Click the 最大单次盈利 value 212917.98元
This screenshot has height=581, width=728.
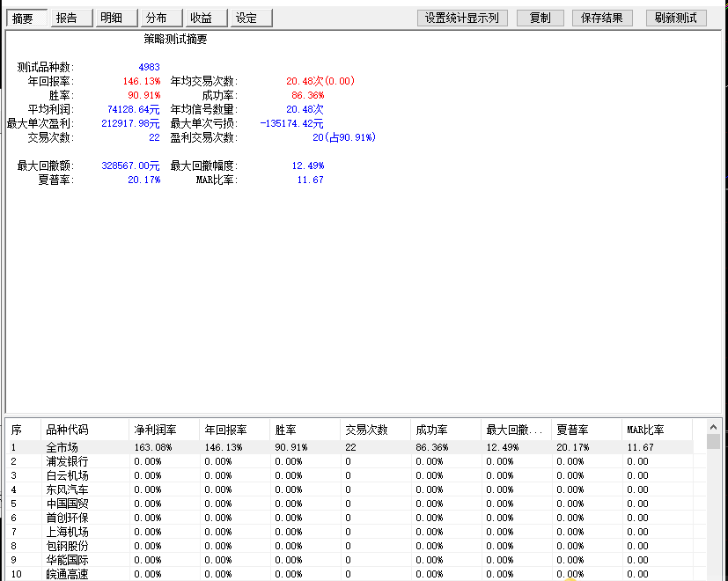click(130, 123)
